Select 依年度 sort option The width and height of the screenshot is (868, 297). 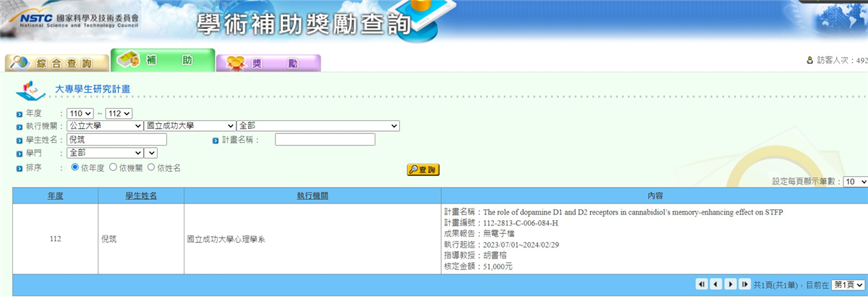[75, 167]
